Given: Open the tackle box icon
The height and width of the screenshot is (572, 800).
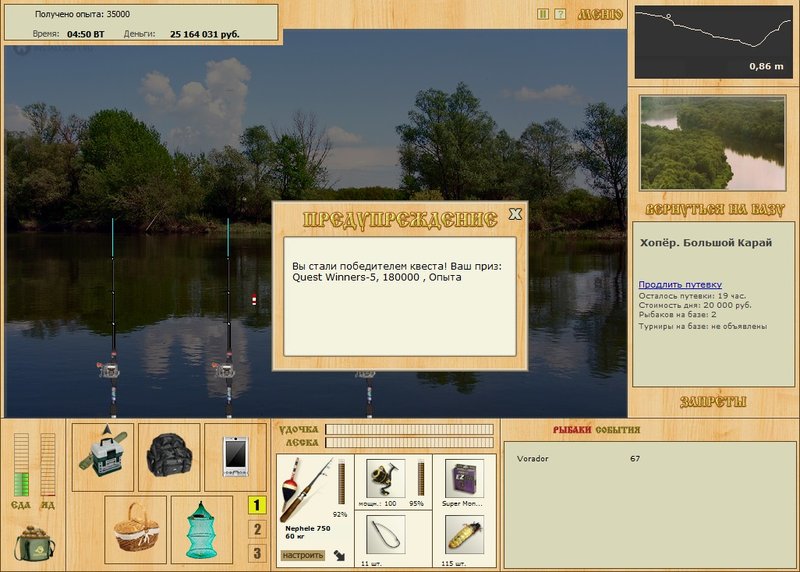Looking at the screenshot, I should coord(103,457).
